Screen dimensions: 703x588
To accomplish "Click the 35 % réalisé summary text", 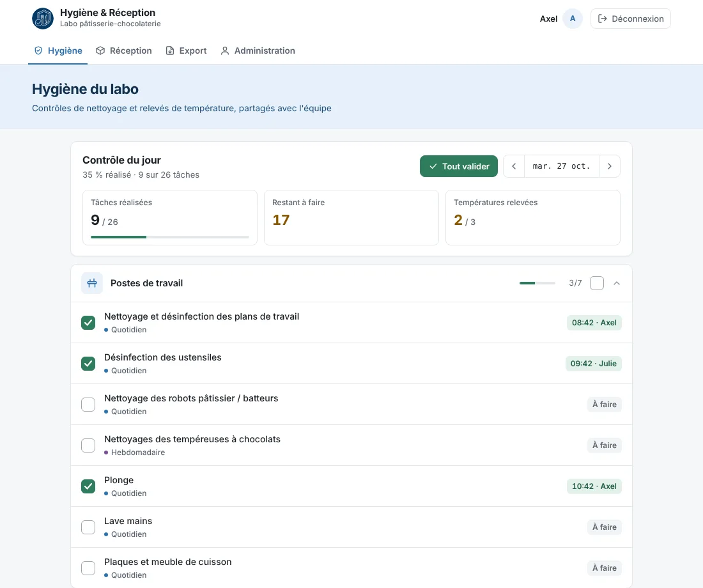I will 141,175.
